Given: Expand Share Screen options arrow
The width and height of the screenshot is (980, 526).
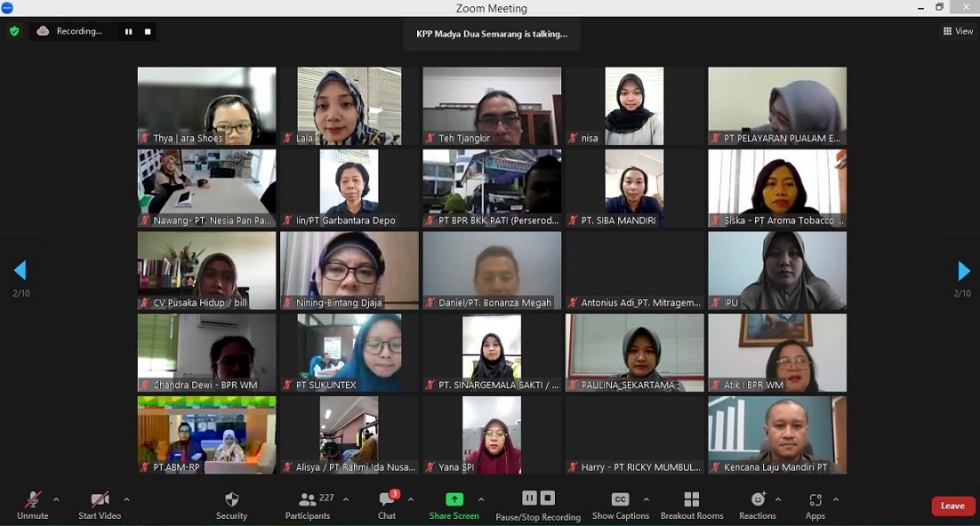Looking at the screenshot, I should 481,499.
